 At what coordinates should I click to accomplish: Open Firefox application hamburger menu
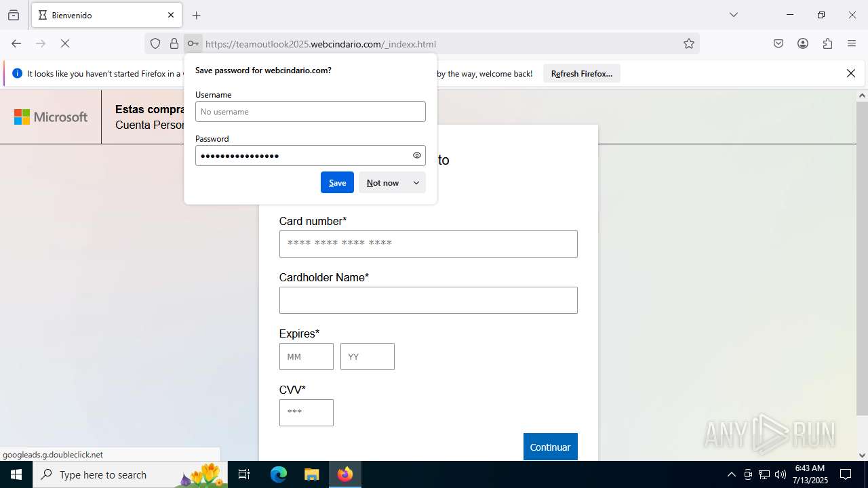point(852,43)
